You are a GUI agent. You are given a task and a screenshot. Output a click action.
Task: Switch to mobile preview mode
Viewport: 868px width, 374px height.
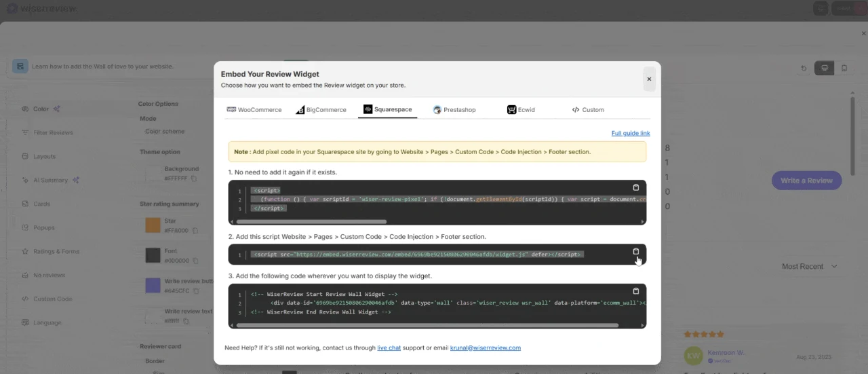point(844,68)
